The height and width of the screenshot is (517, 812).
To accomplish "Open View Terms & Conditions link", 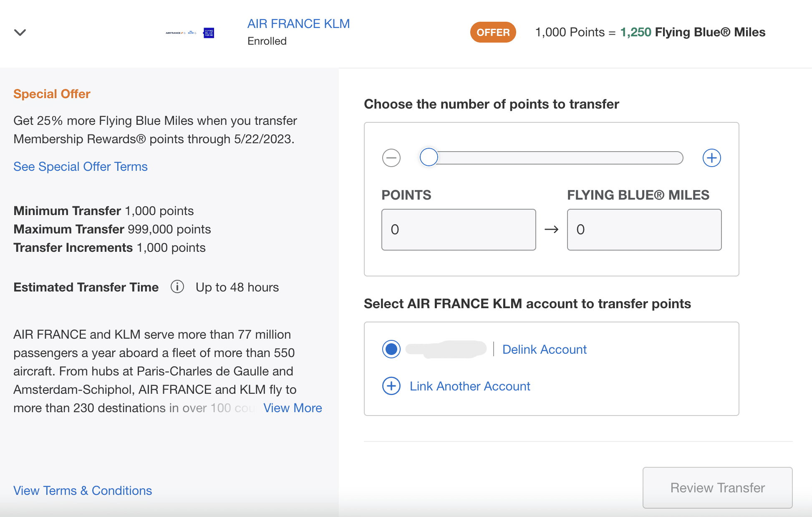I will point(83,491).
